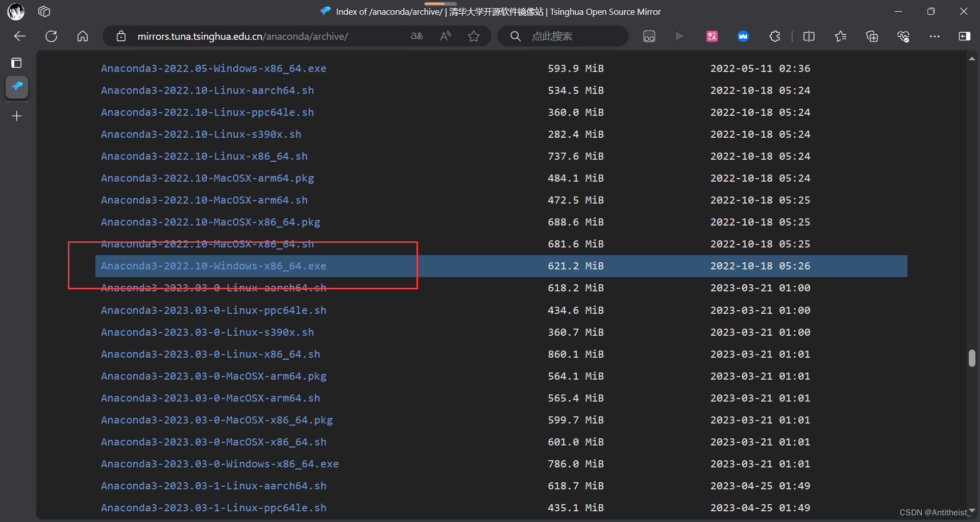The height and width of the screenshot is (522, 980).
Task: Open the media capture extension icon
Action: pos(649,36)
